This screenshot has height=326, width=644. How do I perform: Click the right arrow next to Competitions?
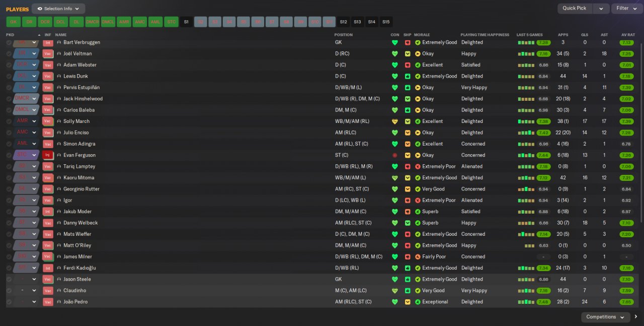[x=636, y=317]
